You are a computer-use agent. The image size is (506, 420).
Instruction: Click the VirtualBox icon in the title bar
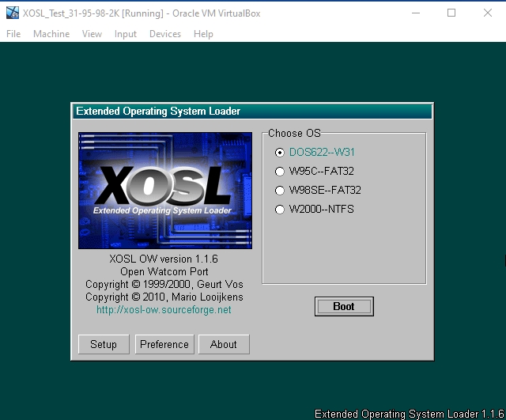[x=13, y=13]
